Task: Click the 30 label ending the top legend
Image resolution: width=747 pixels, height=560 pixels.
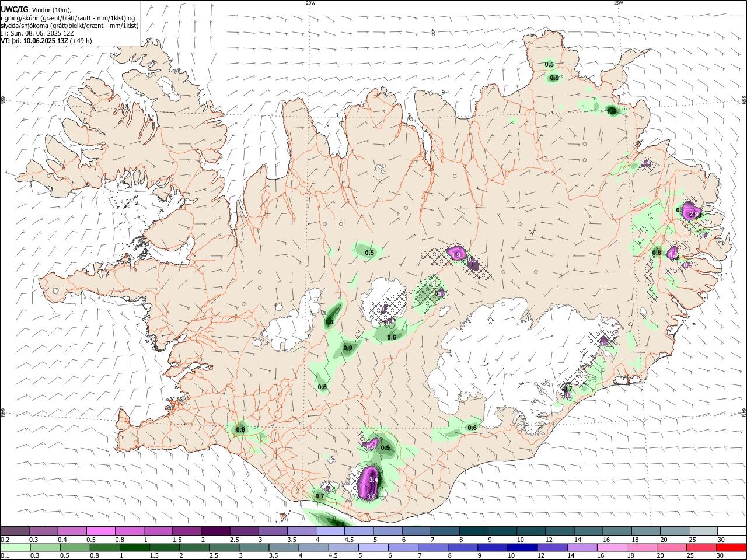Action: pyautogui.click(x=721, y=540)
